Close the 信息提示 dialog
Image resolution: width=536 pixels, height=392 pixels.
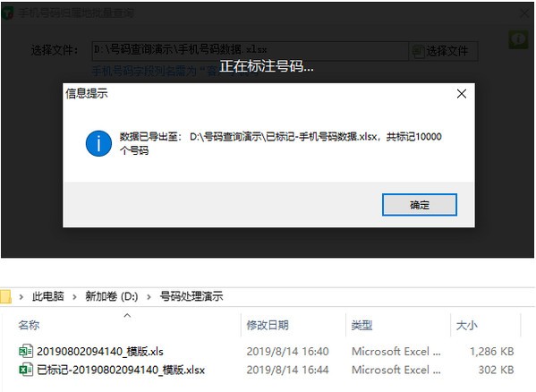click(x=462, y=94)
